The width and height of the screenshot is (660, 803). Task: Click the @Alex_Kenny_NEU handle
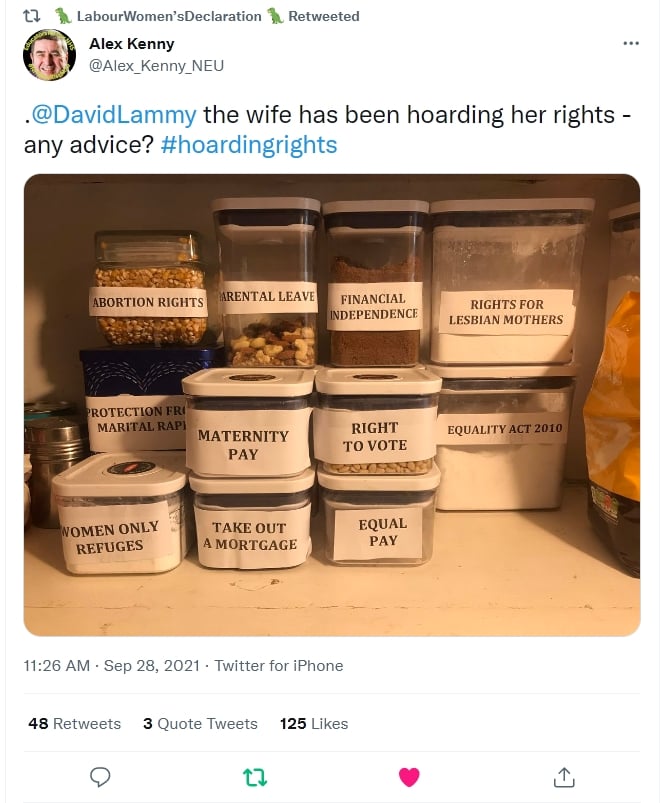click(156, 66)
